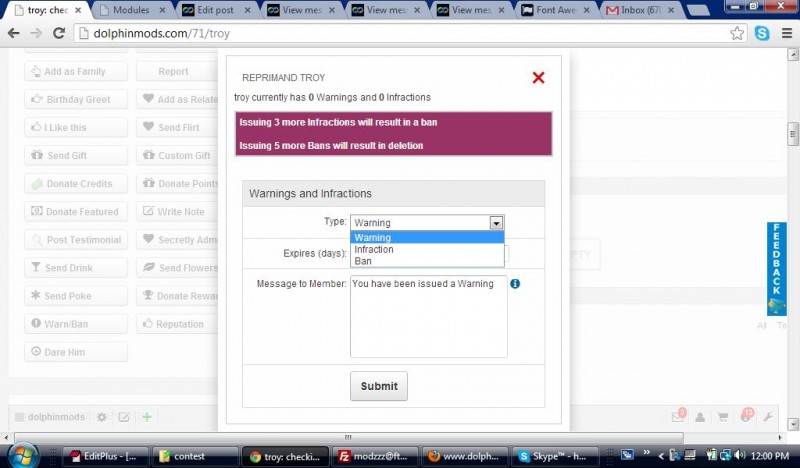
Task: Select Infraction option in the Type list
Action: click(x=427, y=249)
